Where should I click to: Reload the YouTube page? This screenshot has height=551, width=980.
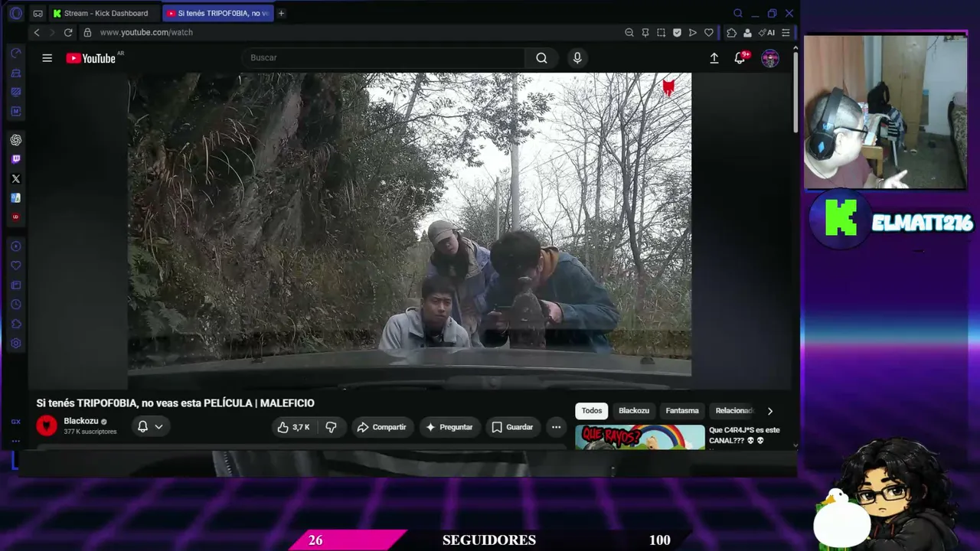(68, 32)
